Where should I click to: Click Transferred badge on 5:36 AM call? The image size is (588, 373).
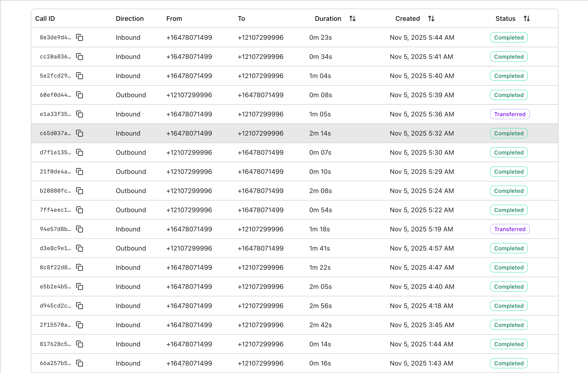point(510,114)
